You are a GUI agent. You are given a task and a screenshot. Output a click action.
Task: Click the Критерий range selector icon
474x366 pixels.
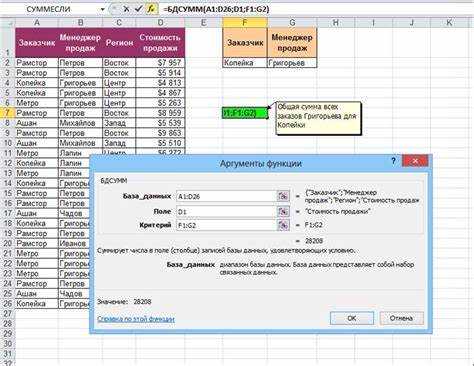tap(283, 225)
